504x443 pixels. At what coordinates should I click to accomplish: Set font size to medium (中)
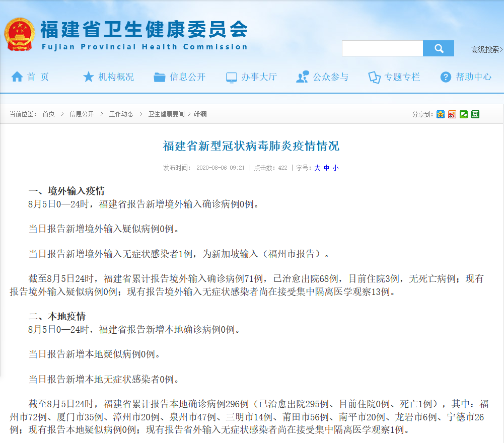(326, 168)
